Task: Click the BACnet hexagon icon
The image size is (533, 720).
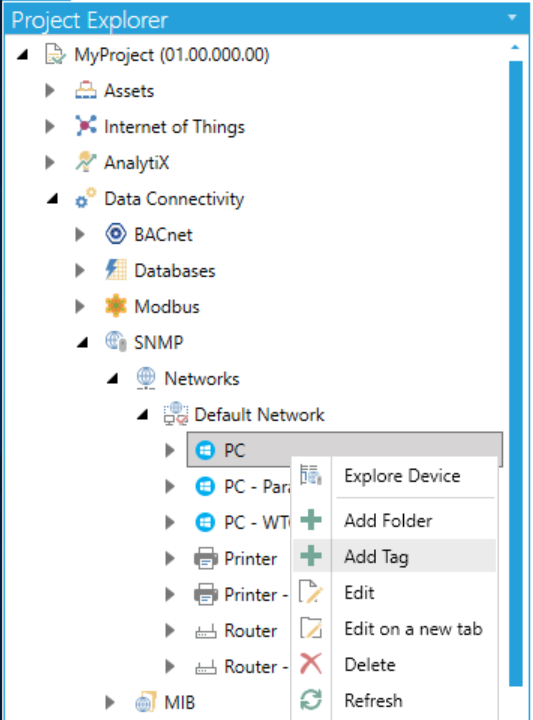Action: (x=116, y=234)
